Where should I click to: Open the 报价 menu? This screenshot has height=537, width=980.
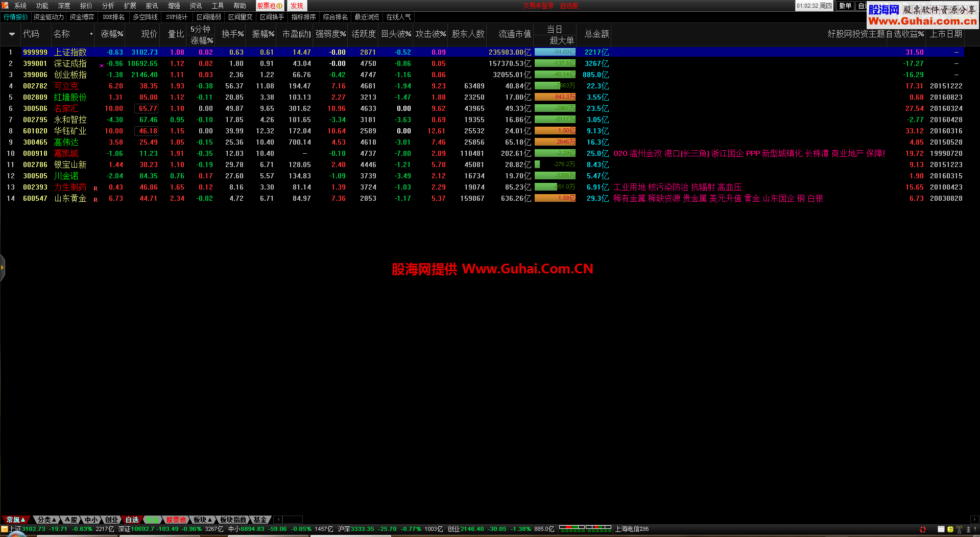[86, 6]
